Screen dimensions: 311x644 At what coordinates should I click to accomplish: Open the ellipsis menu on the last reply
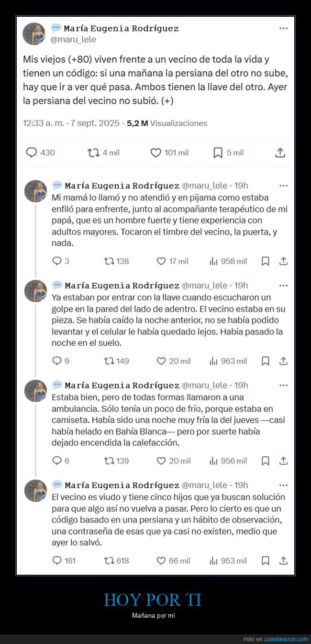point(284,485)
